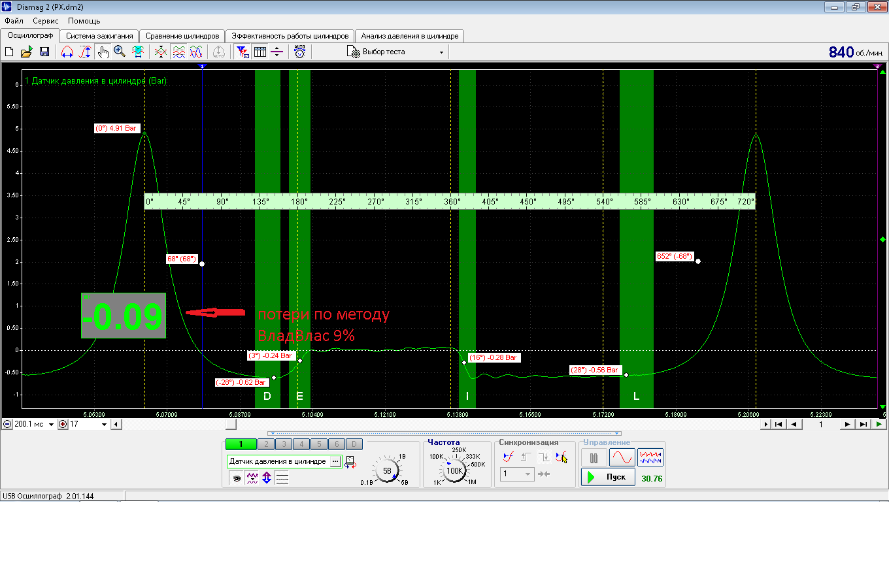This screenshot has height=588, width=889.
Task: Create a new file from toolbar
Action: (9, 52)
